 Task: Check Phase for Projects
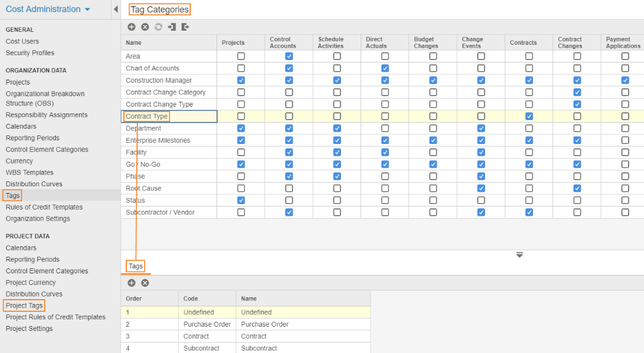(x=241, y=176)
